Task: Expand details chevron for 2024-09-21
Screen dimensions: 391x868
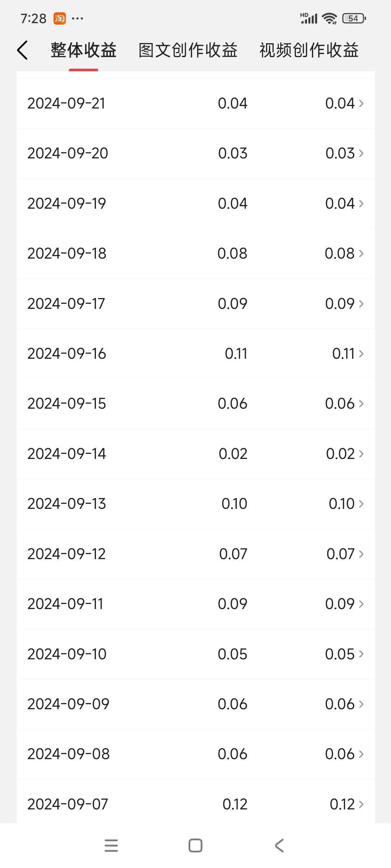Action: (x=361, y=103)
